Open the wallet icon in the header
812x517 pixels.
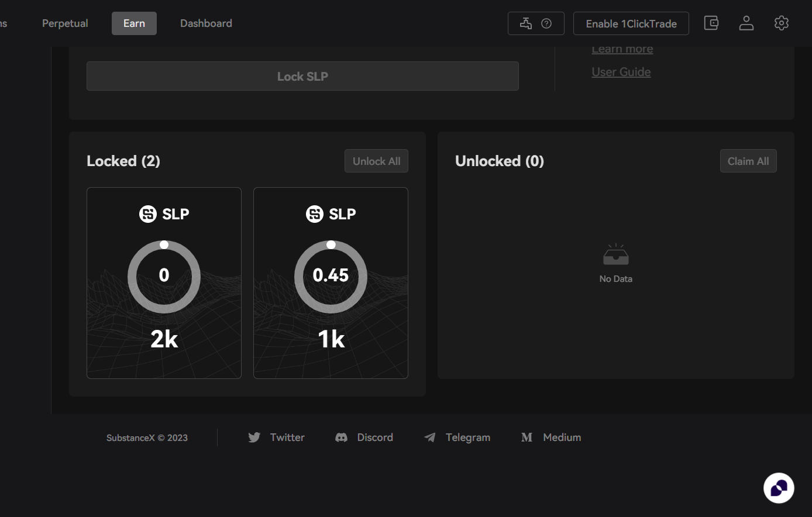711,23
